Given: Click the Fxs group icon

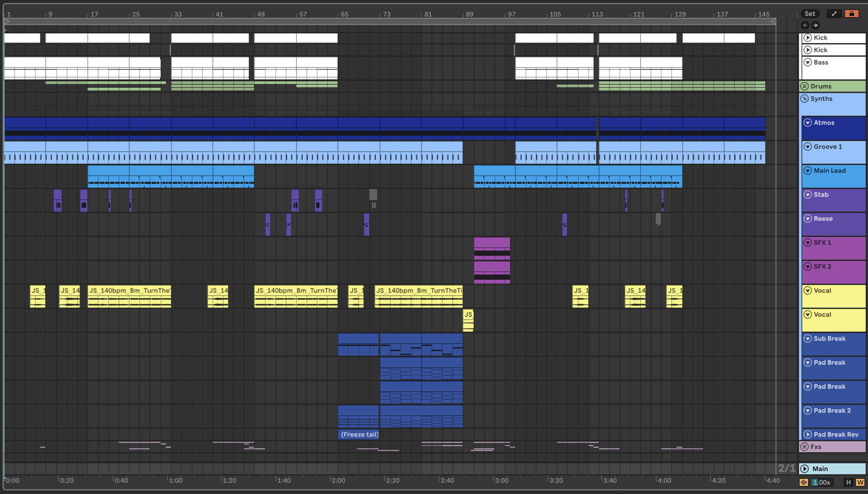Looking at the screenshot, I should click(x=805, y=446).
